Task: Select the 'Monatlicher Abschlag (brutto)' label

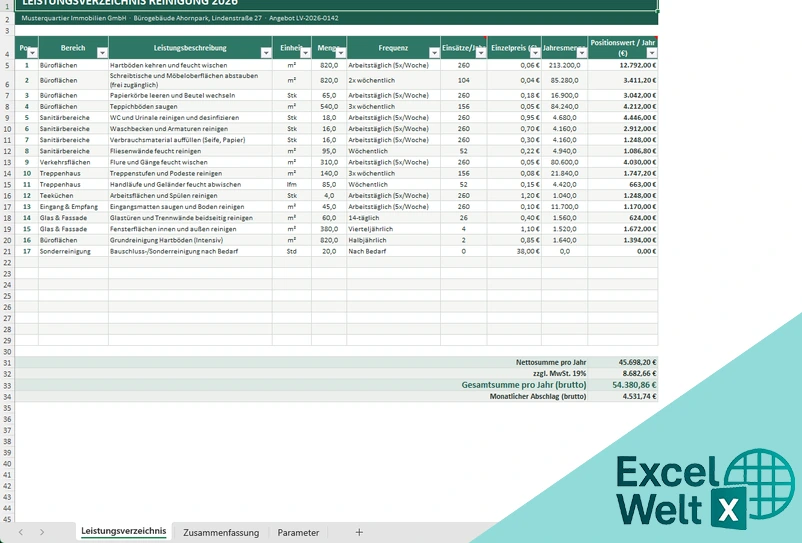Action: coord(538,396)
